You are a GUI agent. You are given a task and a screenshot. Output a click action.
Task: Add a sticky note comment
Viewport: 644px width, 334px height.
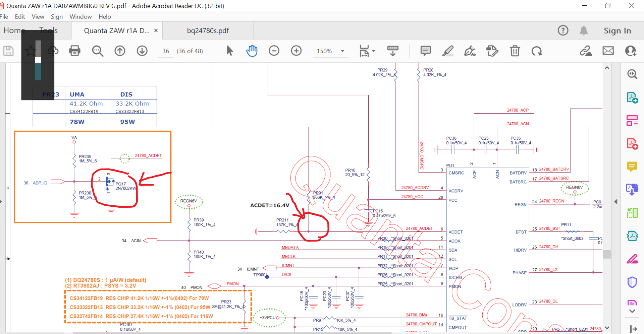[425, 51]
